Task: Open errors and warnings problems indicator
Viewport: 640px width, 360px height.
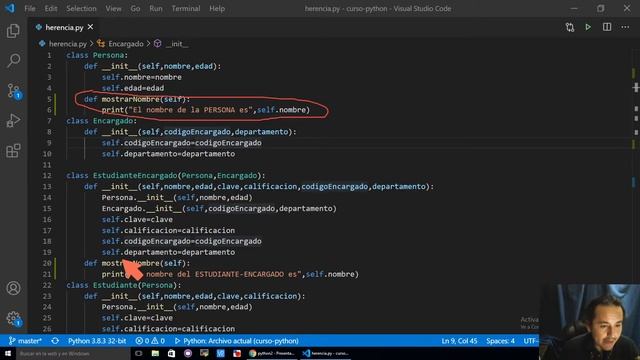Action: click(150, 341)
